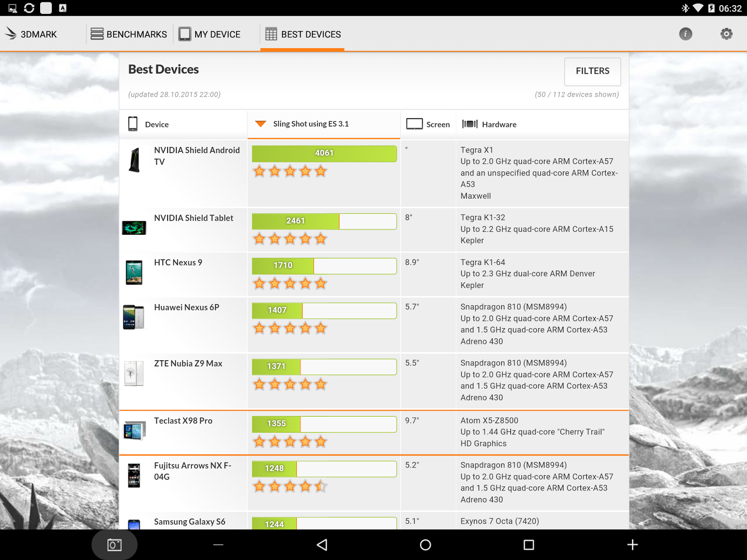Click the 1371 score bar
Image resolution: width=747 pixels, height=560 pixels.
click(x=324, y=367)
